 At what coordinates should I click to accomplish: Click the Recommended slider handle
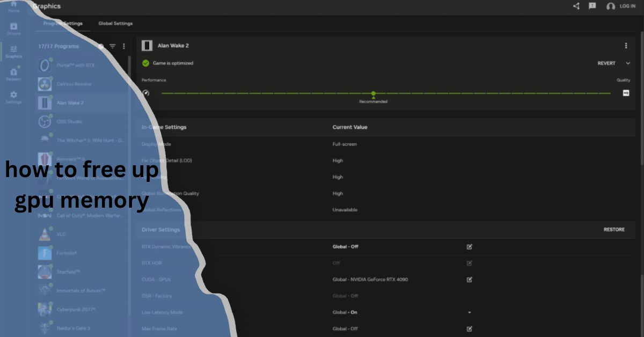click(x=373, y=93)
